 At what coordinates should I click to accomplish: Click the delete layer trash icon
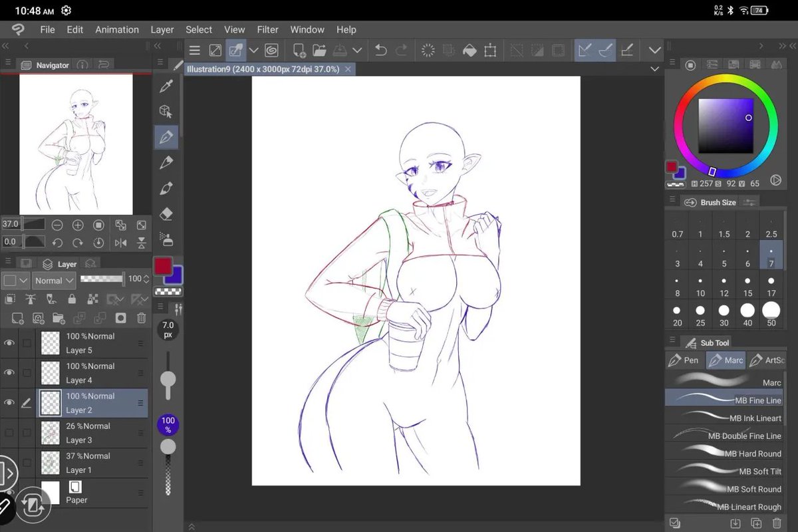(x=142, y=318)
